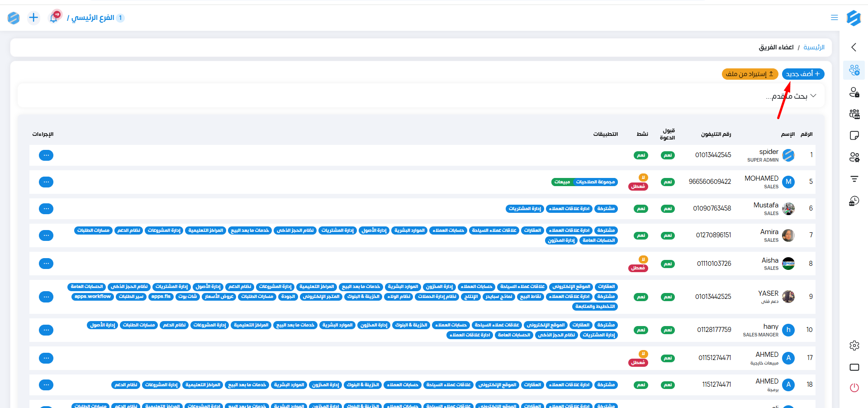This screenshot has height=408, width=868.
Task: Toggle the hamburger menu icon
Action: click(x=834, y=18)
